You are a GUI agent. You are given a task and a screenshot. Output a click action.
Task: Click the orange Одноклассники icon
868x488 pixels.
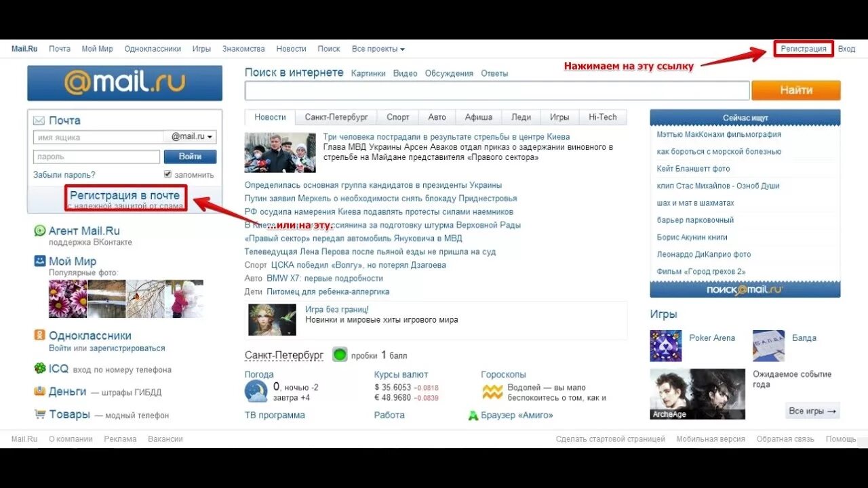tap(40, 335)
